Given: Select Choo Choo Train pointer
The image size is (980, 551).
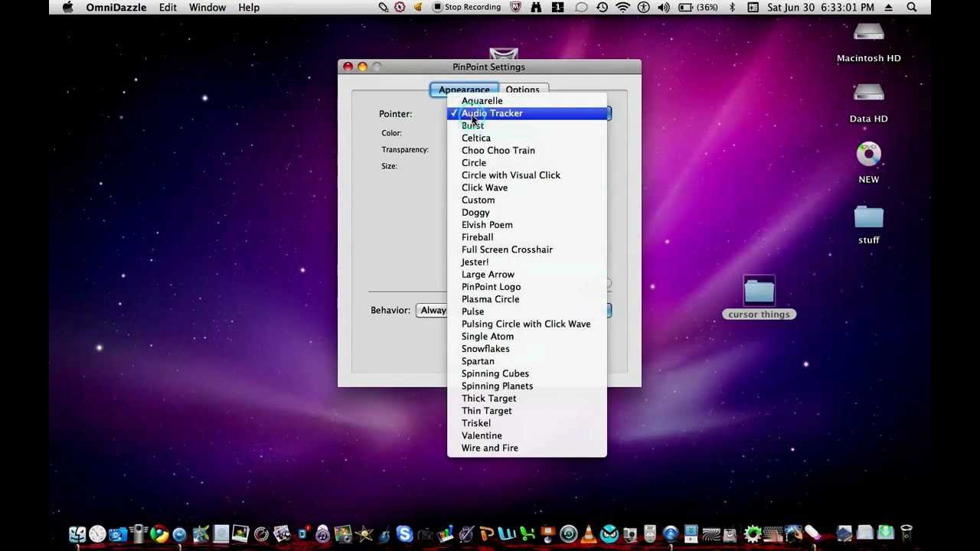Looking at the screenshot, I should point(527,150).
